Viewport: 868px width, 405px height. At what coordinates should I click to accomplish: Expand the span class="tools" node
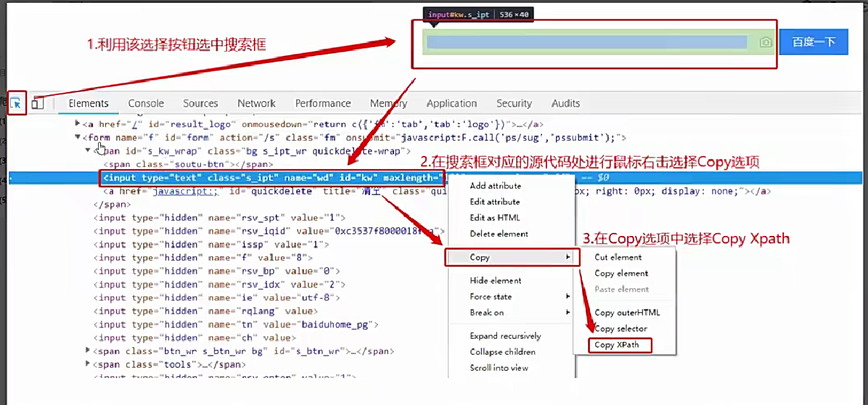coord(88,364)
